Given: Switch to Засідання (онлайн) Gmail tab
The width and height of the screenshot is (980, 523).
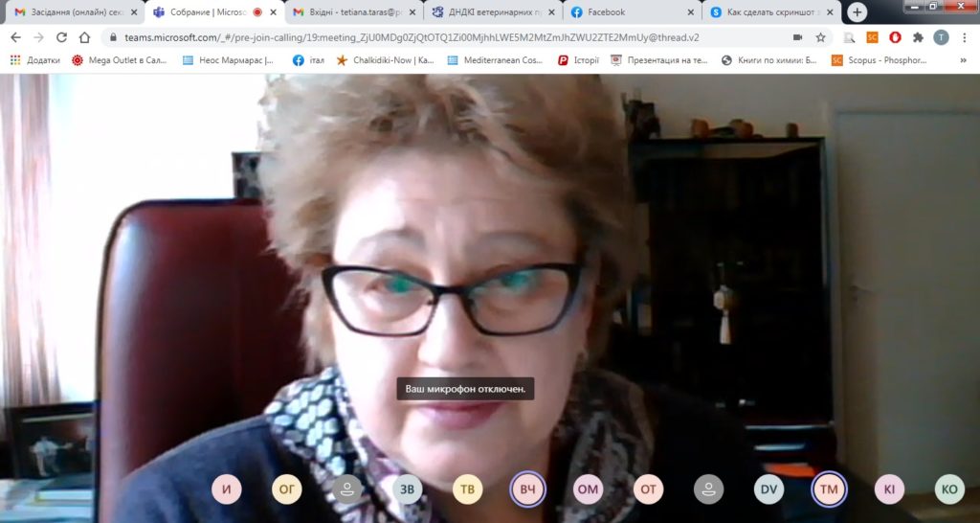Looking at the screenshot, I should (x=75, y=11).
